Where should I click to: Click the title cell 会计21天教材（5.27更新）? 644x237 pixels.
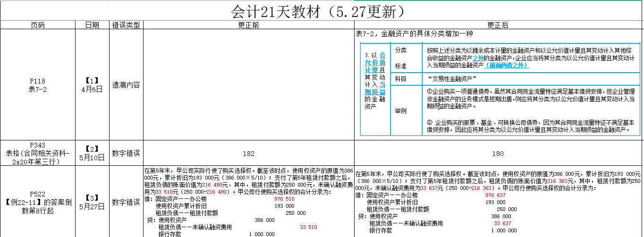coord(322,11)
